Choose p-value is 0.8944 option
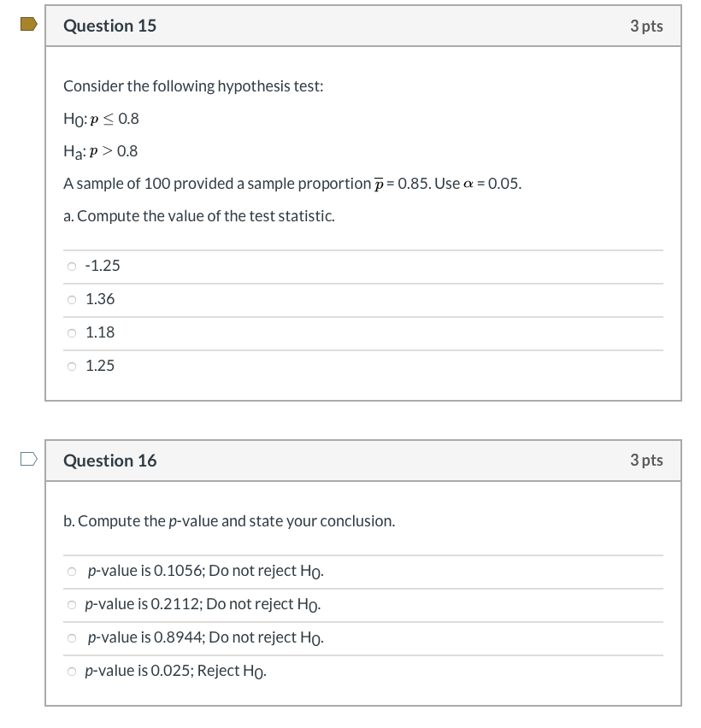701x728 pixels. point(72,637)
